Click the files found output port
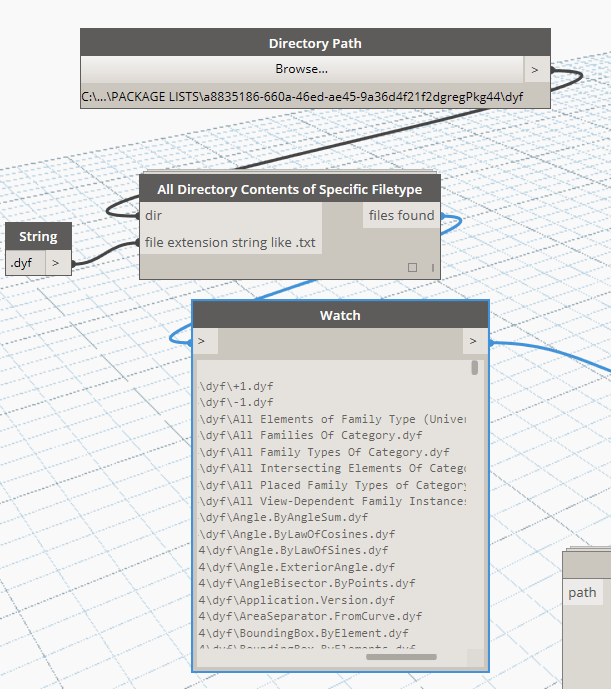The height and width of the screenshot is (689, 611). pos(401,215)
